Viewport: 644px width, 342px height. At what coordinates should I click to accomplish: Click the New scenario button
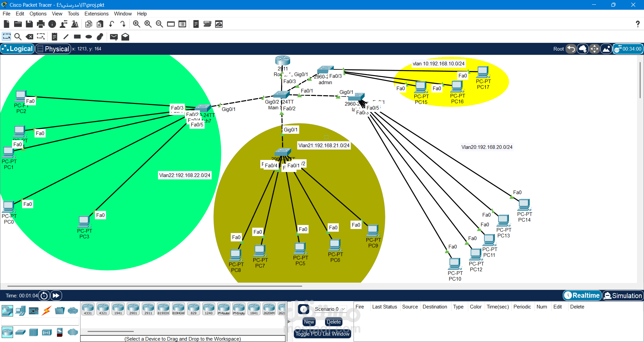309,322
